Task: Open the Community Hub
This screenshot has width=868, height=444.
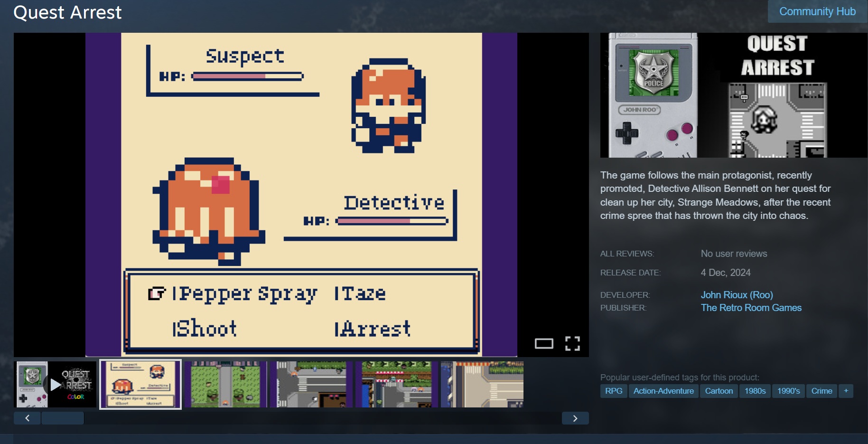Action: pos(817,11)
